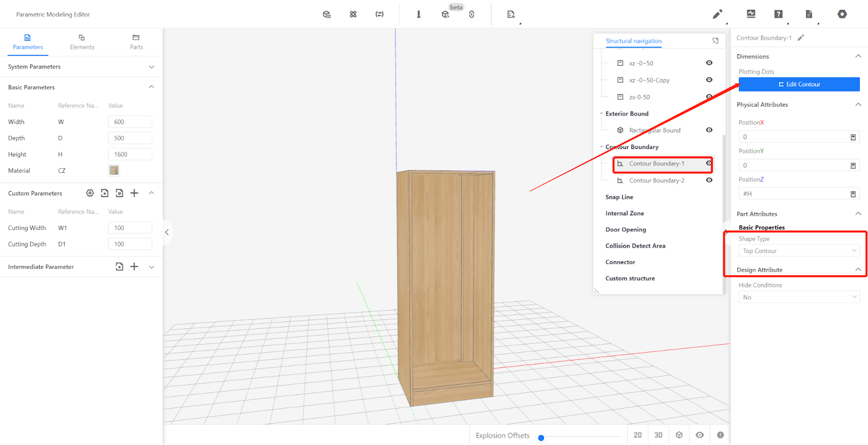Click the pencil edit tool in top toolbar
The width and height of the screenshot is (868, 445).
[717, 14]
